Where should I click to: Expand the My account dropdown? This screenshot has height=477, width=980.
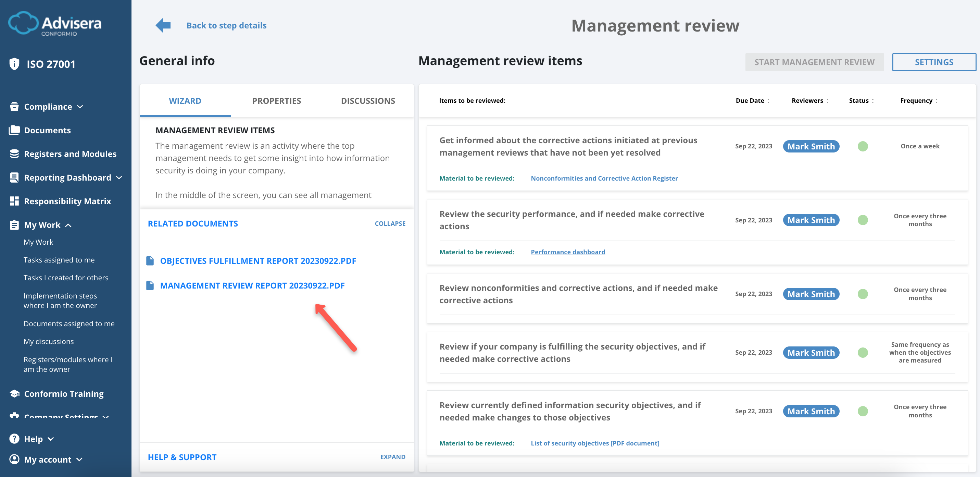point(79,459)
